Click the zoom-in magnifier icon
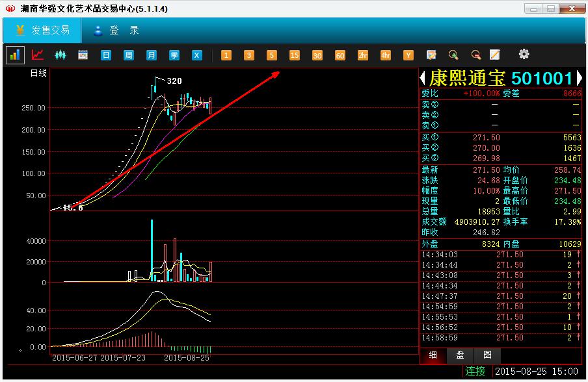The height and width of the screenshot is (382, 588). tap(454, 55)
